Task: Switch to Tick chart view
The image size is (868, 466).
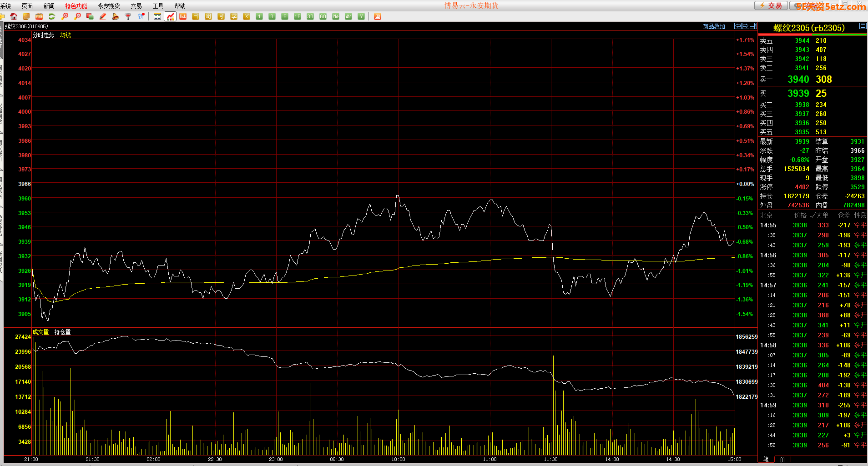Action: 183,16
